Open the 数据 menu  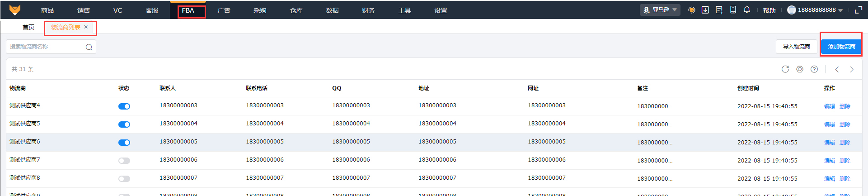(332, 10)
